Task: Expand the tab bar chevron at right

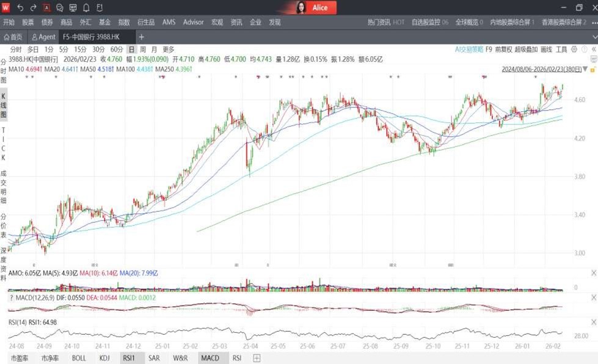Action: tap(592, 37)
